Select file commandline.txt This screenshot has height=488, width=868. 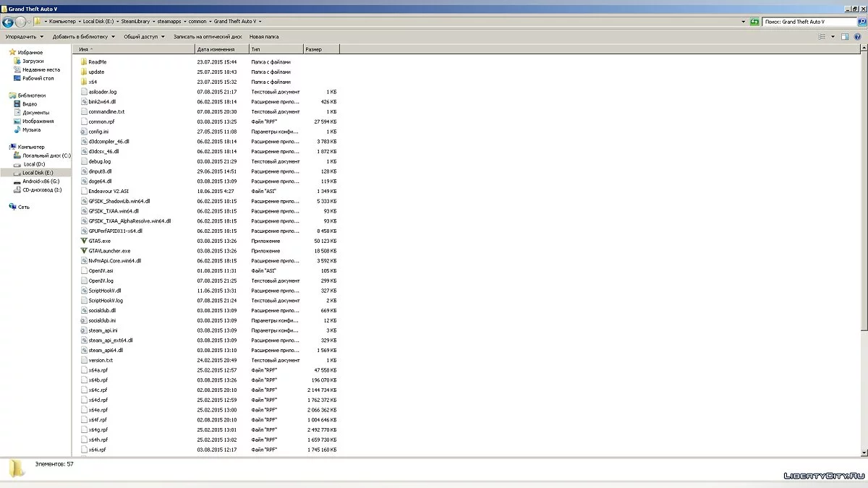pyautogui.click(x=106, y=112)
